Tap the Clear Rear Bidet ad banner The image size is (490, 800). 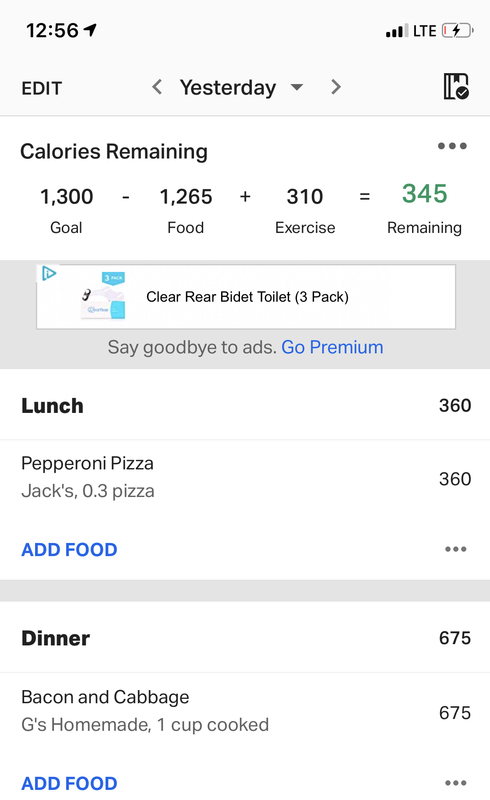(x=246, y=297)
